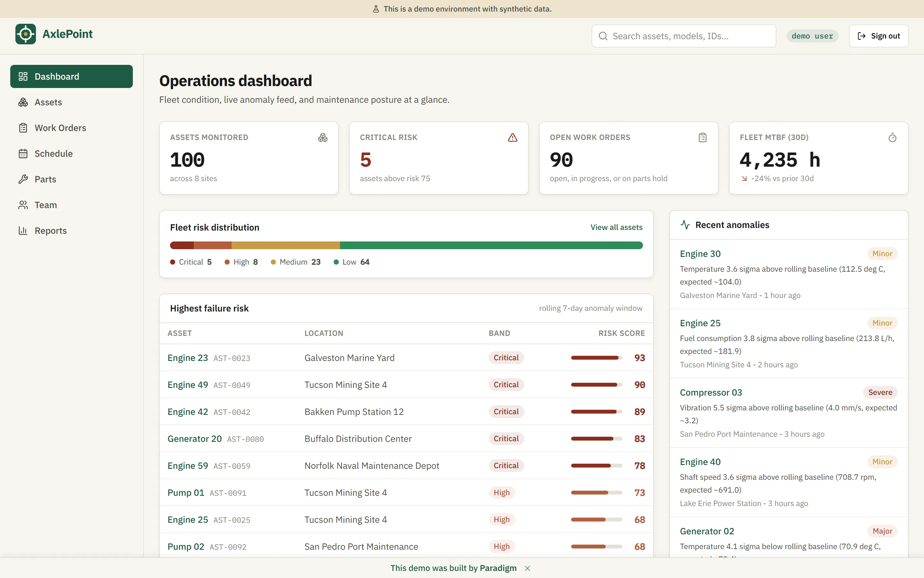Click the yellow Medium segment of risk bar
This screenshot has width=924, height=578.
click(x=286, y=245)
